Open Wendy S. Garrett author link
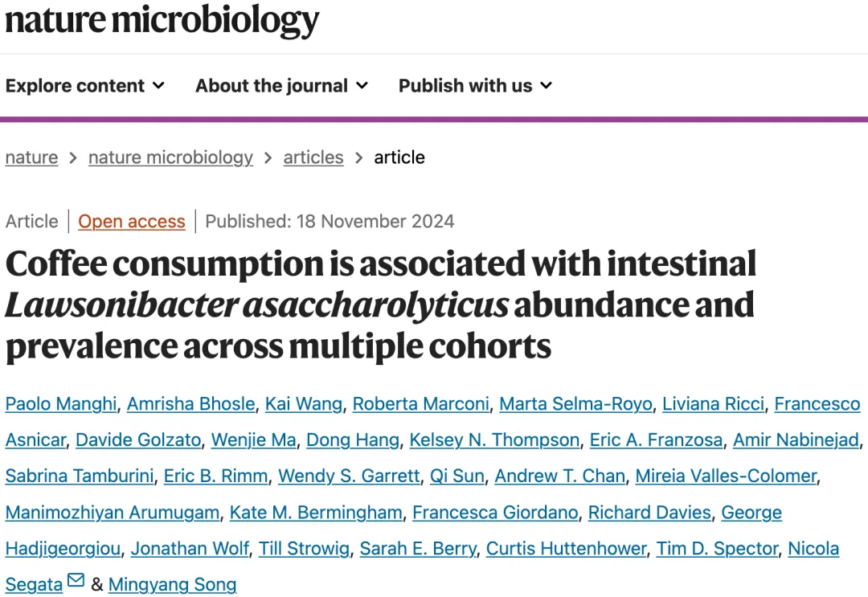The height and width of the screenshot is (597, 868). click(x=349, y=476)
